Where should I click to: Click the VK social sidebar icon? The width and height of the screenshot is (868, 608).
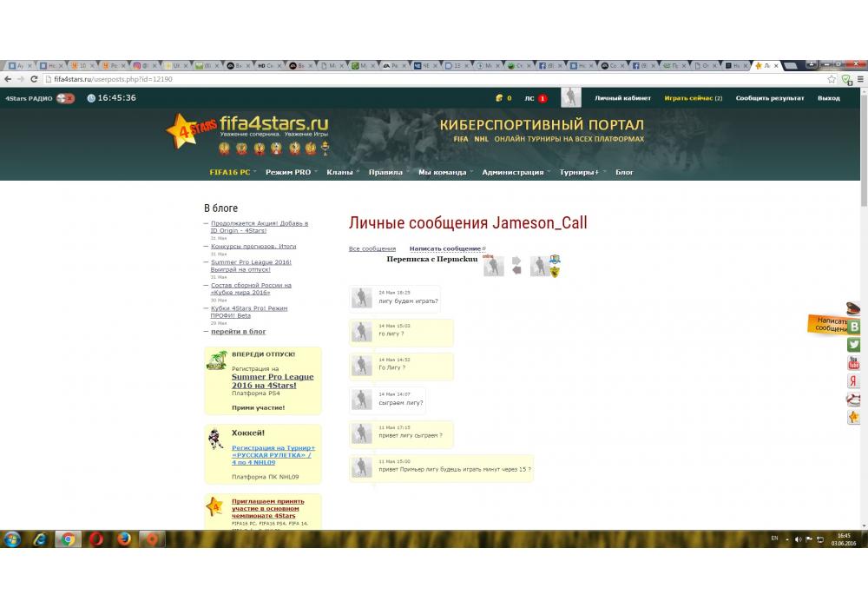pyautogui.click(x=854, y=327)
